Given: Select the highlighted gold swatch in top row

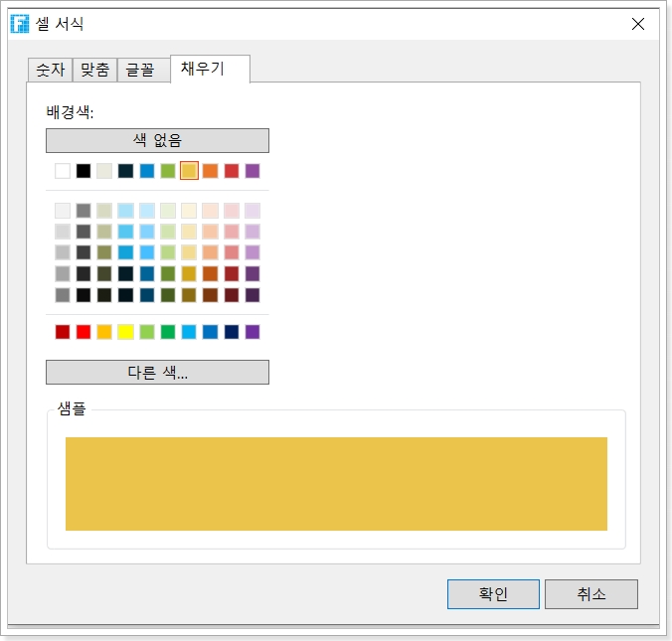Looking at the screenshot, I should (x=189, y=171).
